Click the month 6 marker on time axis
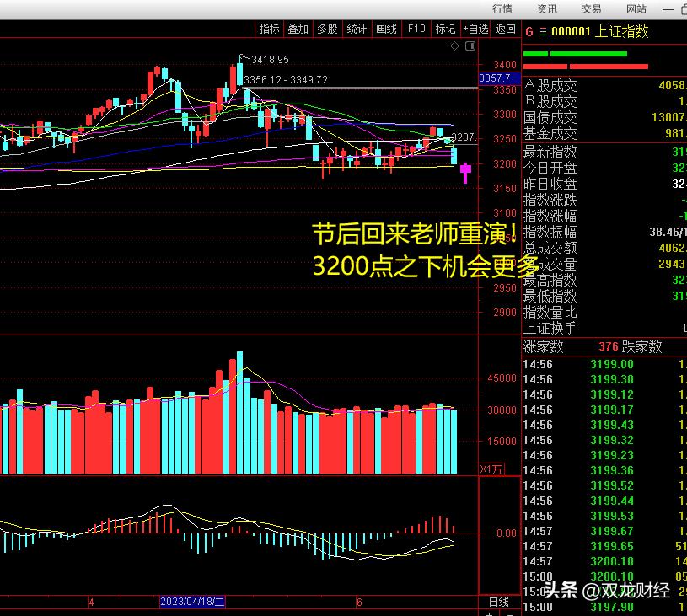The image size is (687, 616). click(359, 603)
